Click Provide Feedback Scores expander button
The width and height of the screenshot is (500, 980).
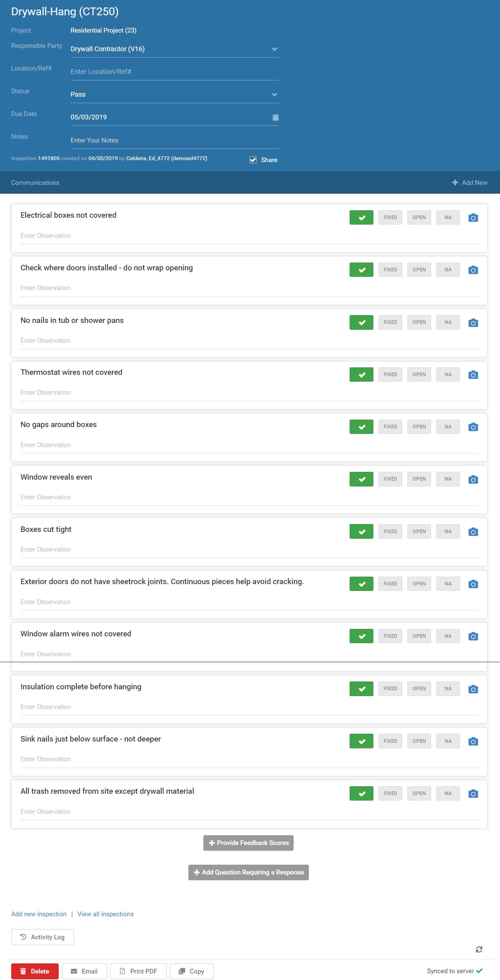[x=248, y=843]
